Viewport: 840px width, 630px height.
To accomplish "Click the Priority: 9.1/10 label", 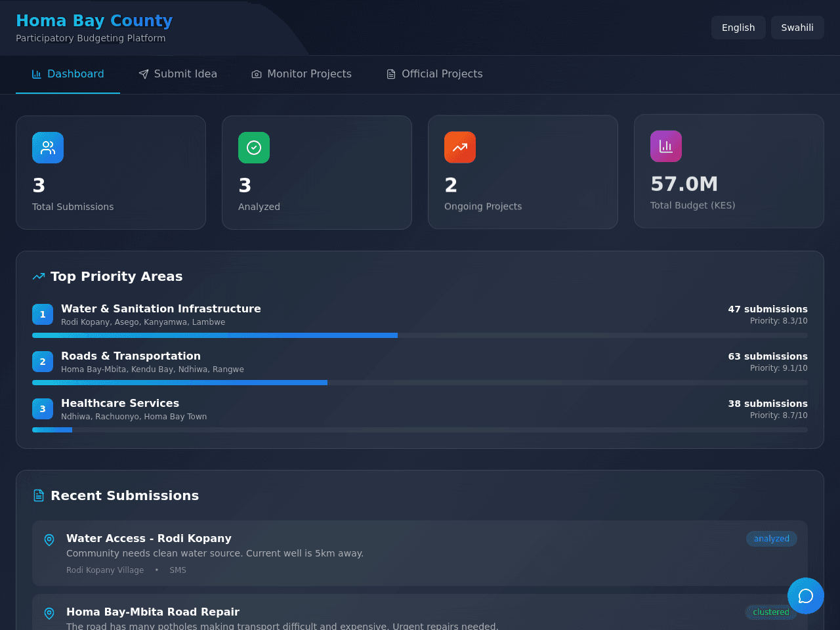I will [x=779, y=368].
